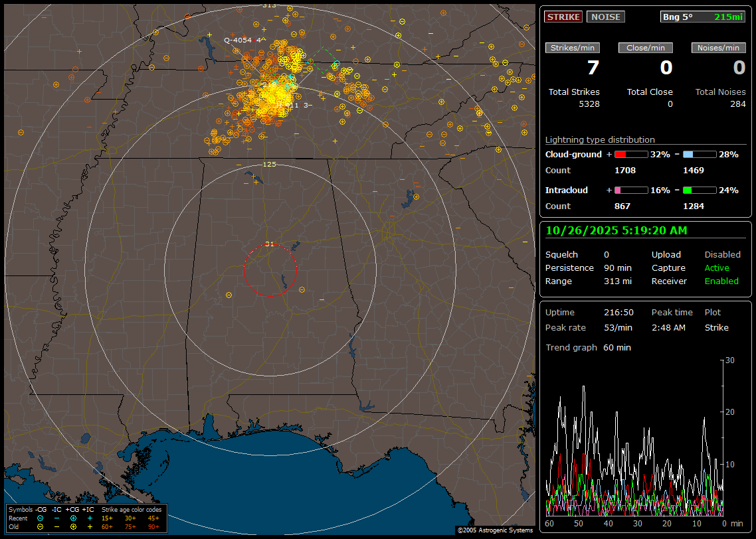Click the recent positive IC plus symbol
Screen dimensions: 756x539
pyautogui.click(x=90, y=518)
